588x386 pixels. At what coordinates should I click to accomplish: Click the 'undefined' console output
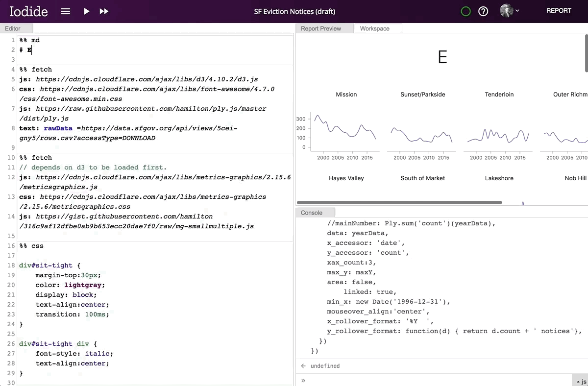coord(325,366)
